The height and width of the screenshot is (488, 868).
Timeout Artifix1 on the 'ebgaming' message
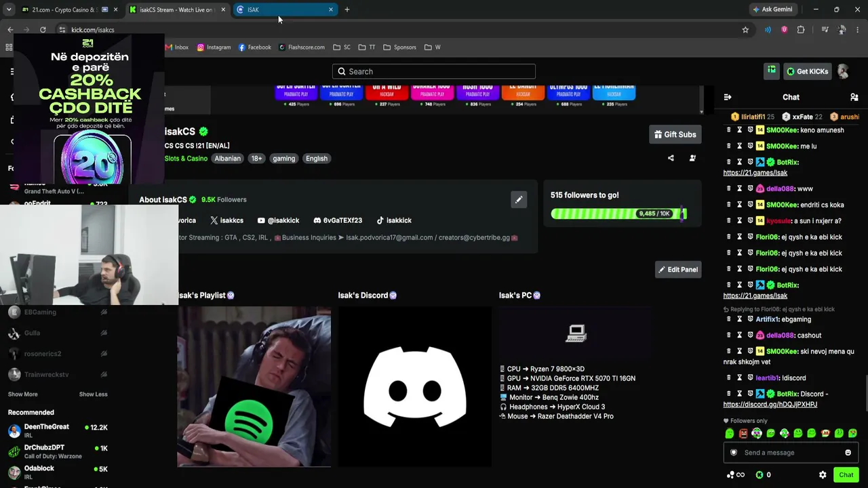(740, 319)
